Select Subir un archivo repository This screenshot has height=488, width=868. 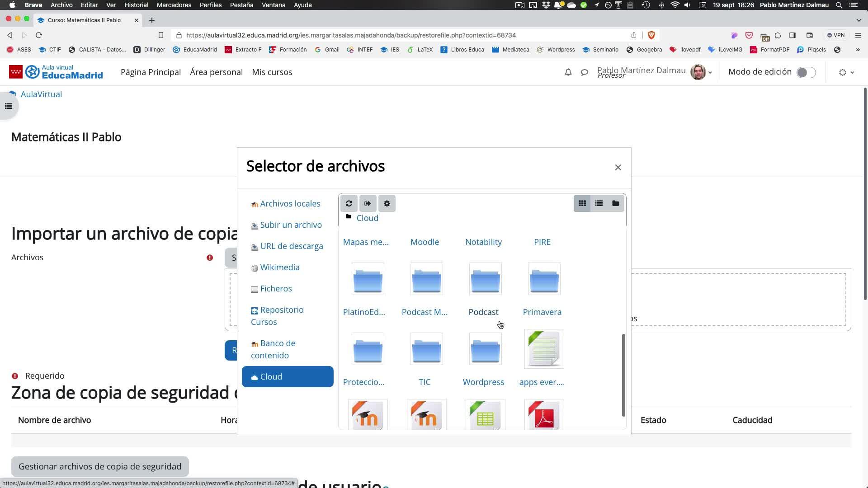point(291,225)
